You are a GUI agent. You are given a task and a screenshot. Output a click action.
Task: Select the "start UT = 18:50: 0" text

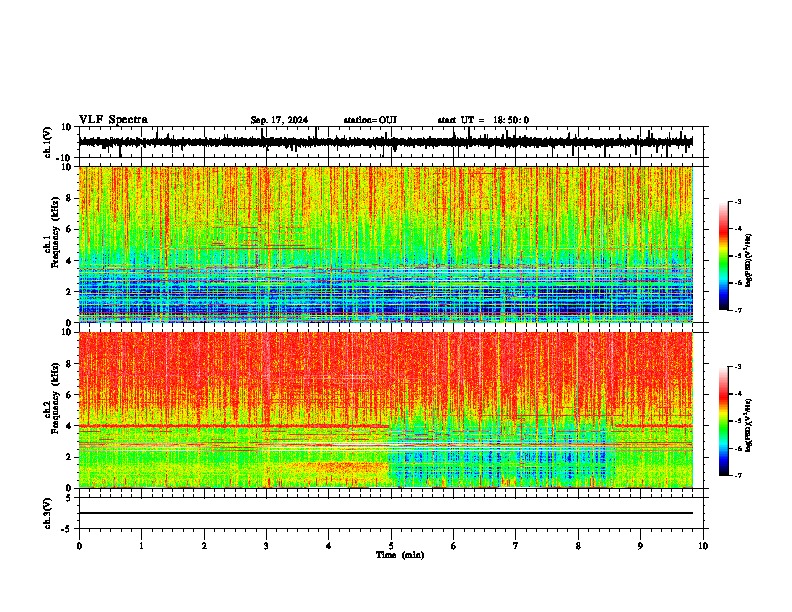point(483,120)
